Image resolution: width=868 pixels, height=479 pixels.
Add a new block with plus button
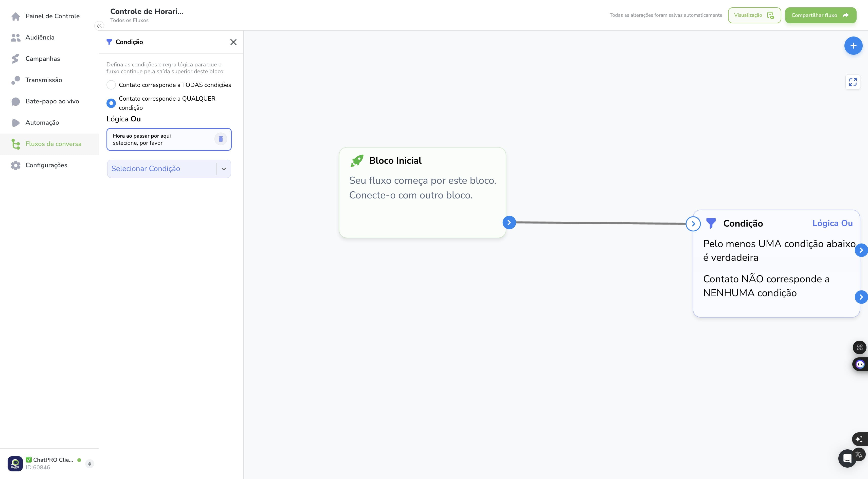tap(853, 45)
